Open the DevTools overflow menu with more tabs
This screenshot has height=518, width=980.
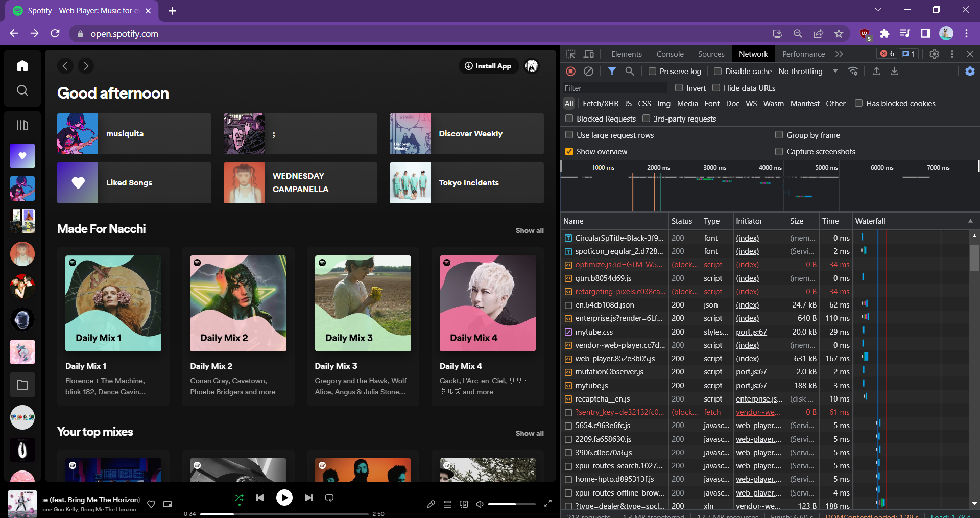[839, 54]
